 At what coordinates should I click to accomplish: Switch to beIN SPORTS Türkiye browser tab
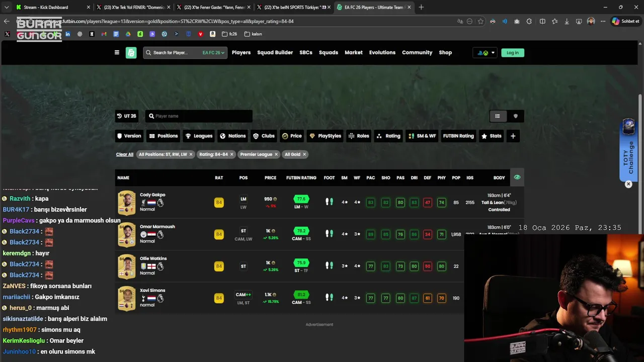pos(295,7)
